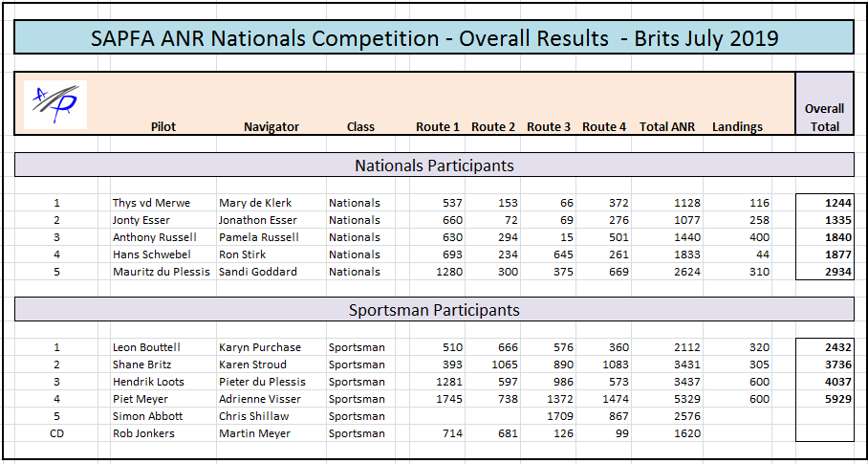Click the SAPFA logo image
Screen dimensions: 868x464
[x=54, y=104]
